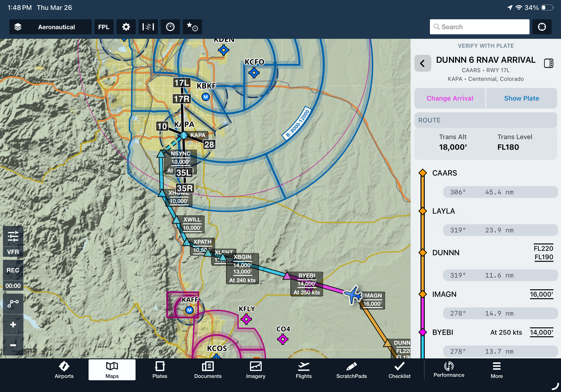This screenshot has width=561, height=392.
Task: Zoom out the map with minus
Action: (x=13, y=345)
